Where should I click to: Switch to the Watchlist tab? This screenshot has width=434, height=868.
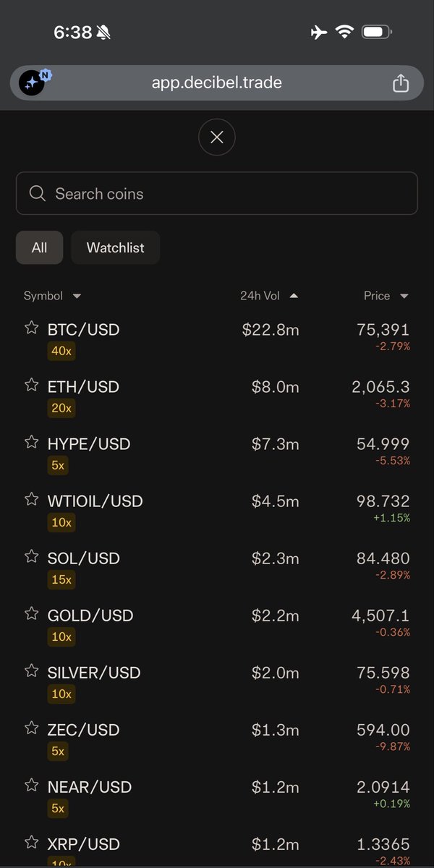click(x=116, y=247)
